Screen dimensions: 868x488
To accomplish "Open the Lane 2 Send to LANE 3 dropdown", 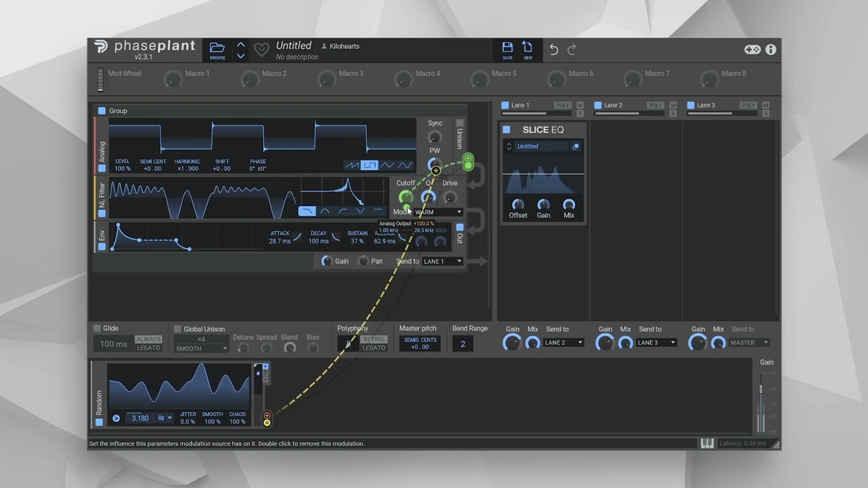I will (x=656, y=342).
